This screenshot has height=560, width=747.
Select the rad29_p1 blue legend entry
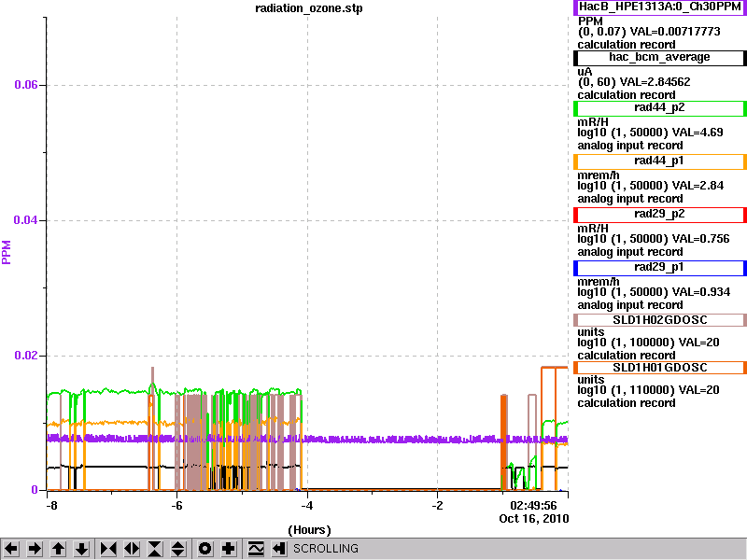660,268
